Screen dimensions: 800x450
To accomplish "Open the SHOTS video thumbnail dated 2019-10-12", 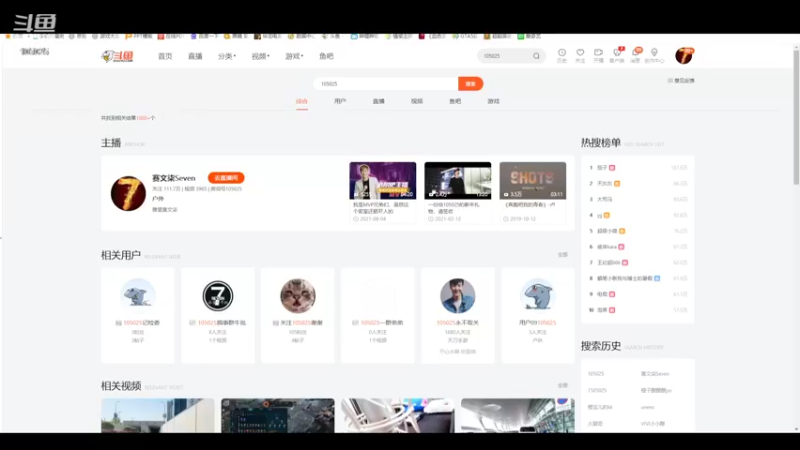I will click(x=533, y=181).
